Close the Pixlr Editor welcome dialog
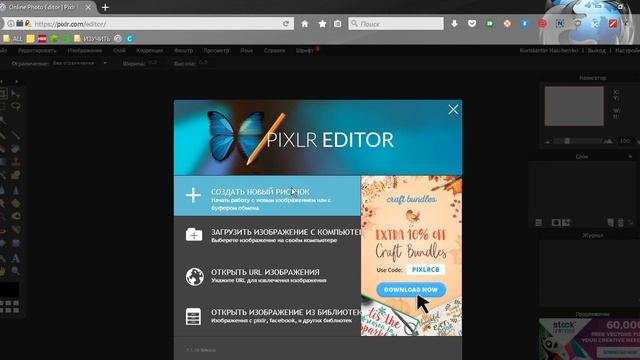Screen dimensions: 640x360 453,109
